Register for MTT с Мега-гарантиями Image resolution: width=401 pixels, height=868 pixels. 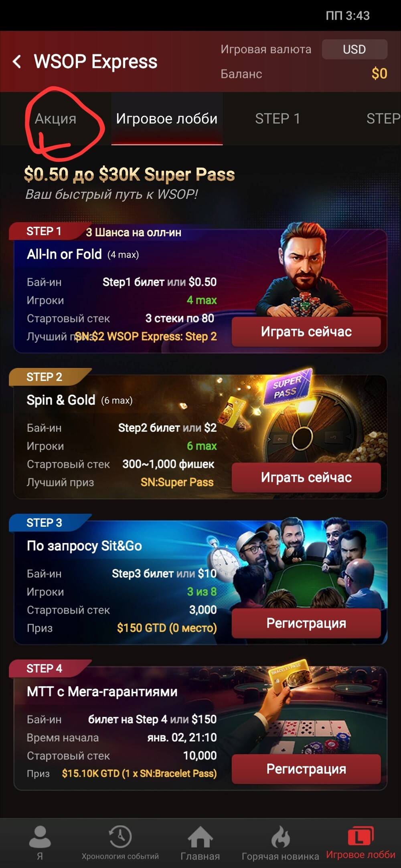pyautogui.click(x=306, y=769)
